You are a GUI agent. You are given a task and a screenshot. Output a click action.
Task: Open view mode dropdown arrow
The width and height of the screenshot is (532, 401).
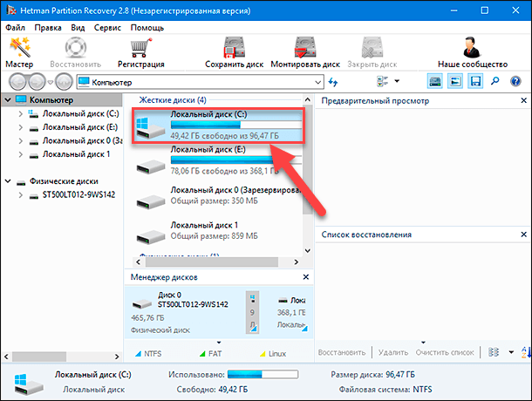click(x=397, y=81)
